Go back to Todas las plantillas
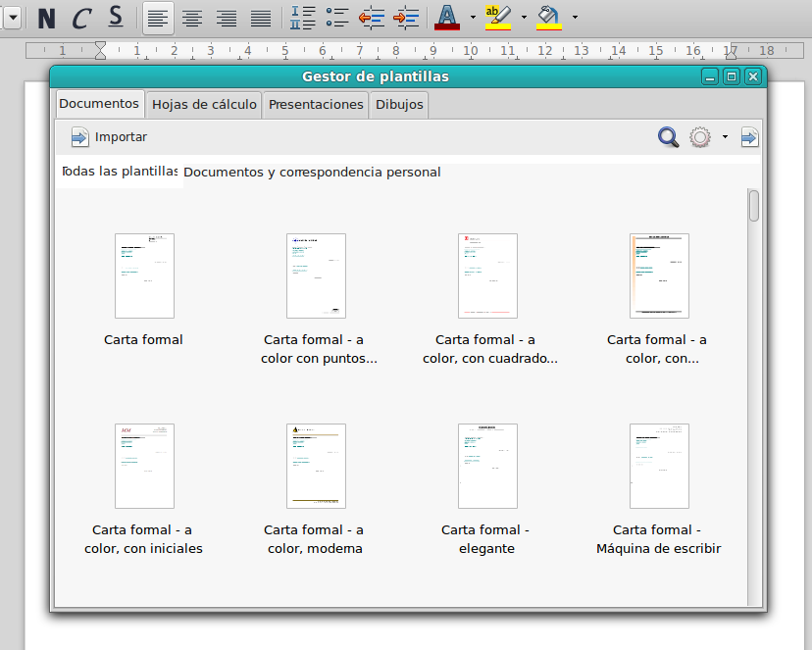 pyautogui.click(x=120, y=172)
